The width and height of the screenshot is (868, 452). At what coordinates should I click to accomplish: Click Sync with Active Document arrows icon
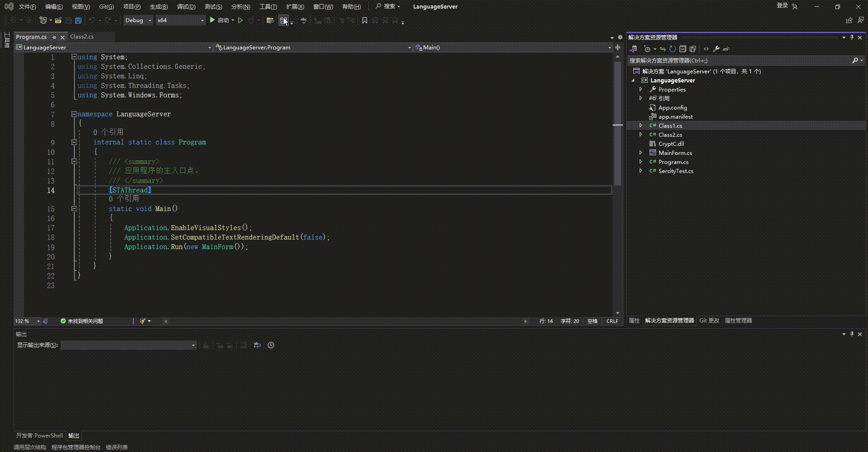point(663,49)
